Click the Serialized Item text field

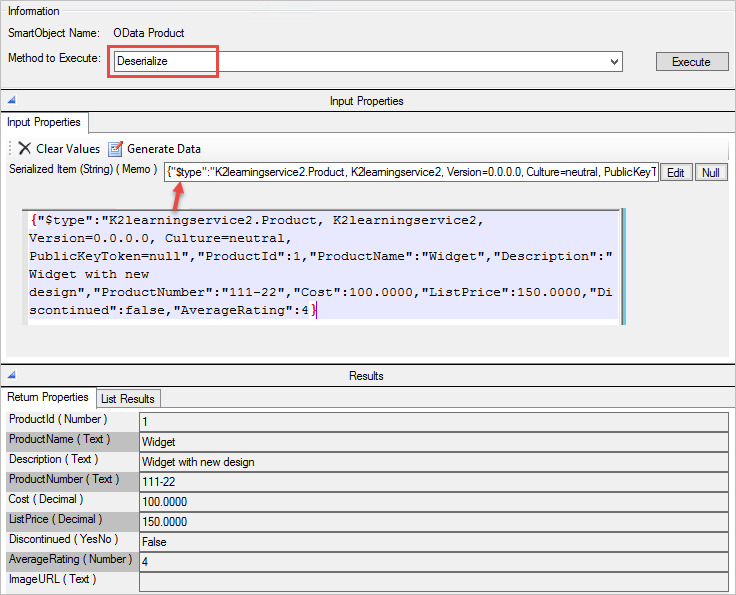(x=410, y=173)
